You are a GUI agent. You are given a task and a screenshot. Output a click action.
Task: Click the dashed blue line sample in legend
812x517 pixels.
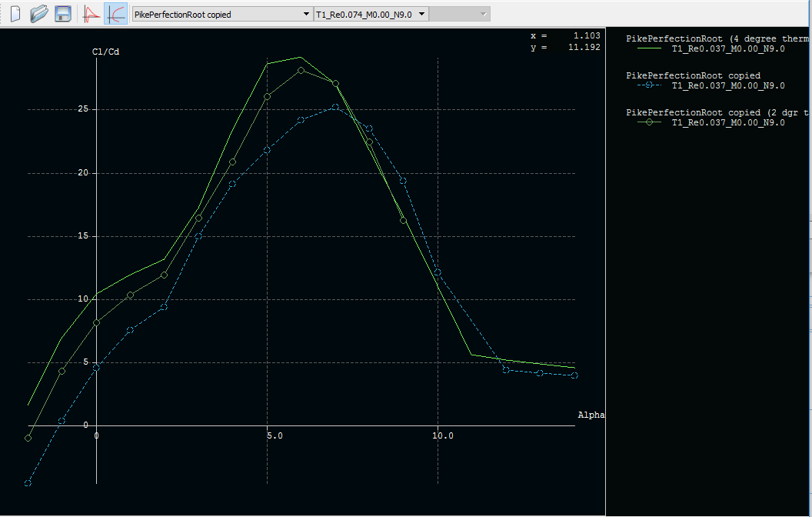point(649,85)
